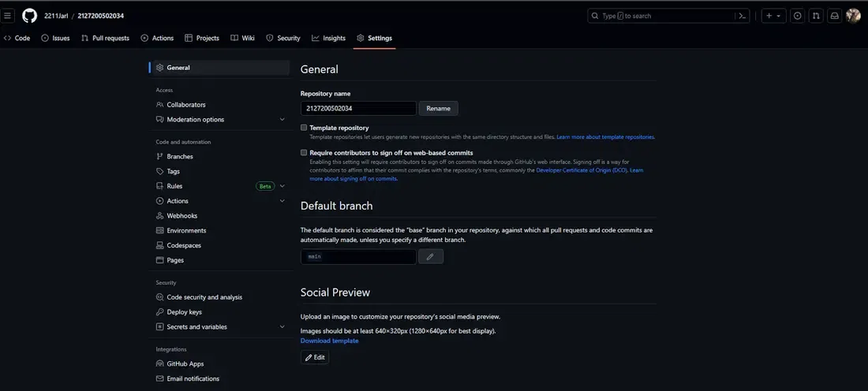The image size is (868, 391).
Task: Open the Issues tab
Action: coord(55,38)
